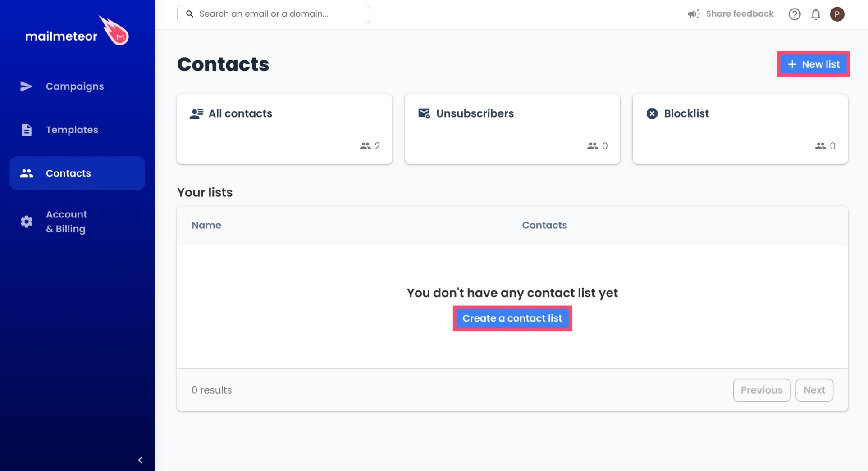Click the Share feedback megaphone icon
Image resolution: width=868 pixels, height=471 pixels.
694,14
